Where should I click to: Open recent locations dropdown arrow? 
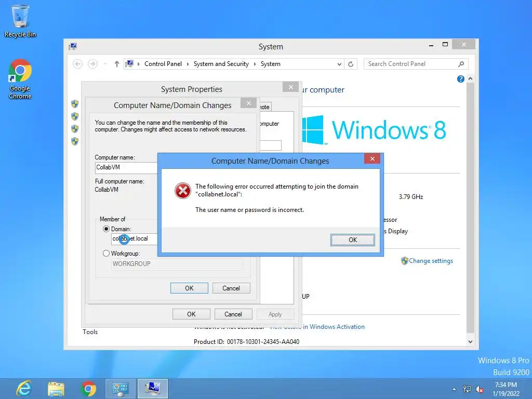105,64
